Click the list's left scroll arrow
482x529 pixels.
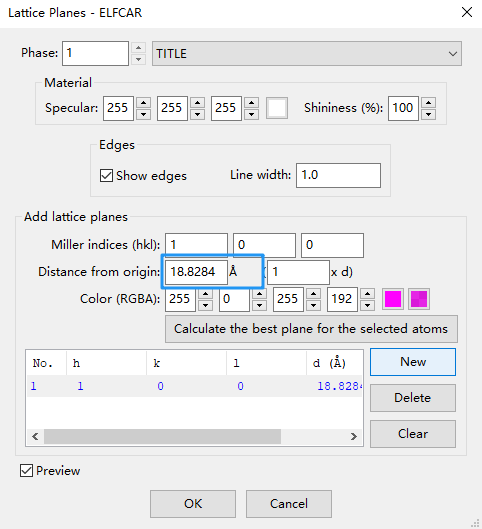(x=35, y=437)
